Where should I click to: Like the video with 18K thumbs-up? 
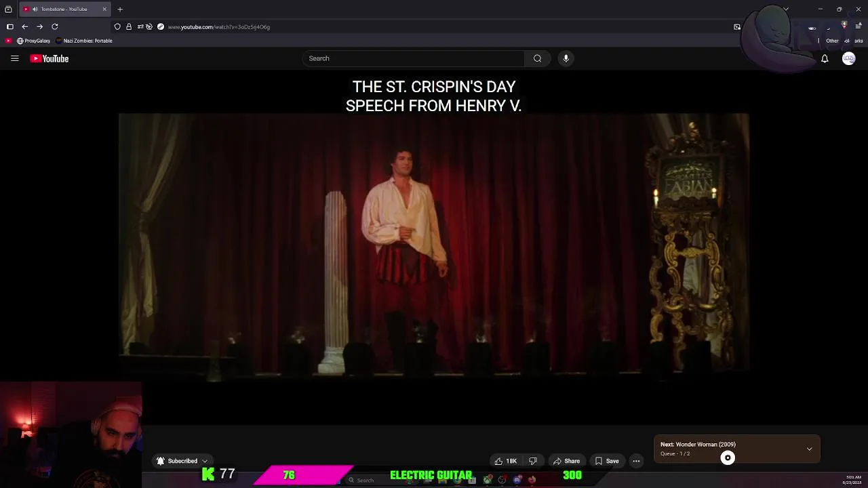[506, 461]
